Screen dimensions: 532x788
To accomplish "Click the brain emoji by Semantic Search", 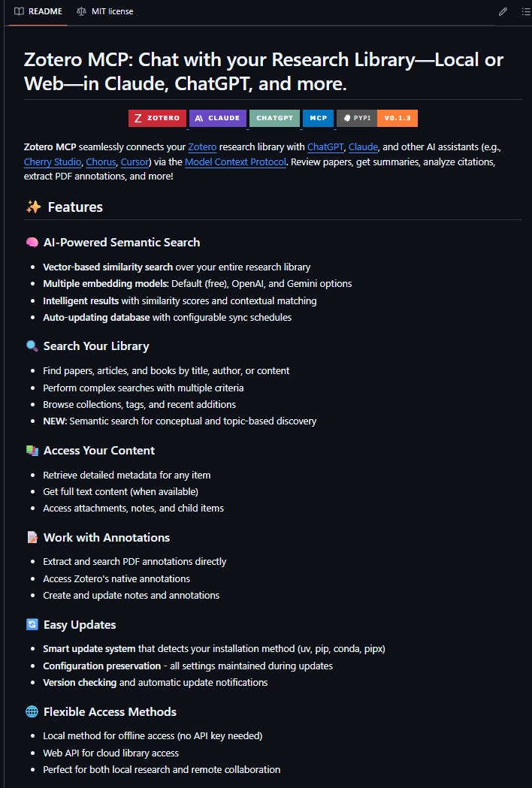I will (32, 243).
